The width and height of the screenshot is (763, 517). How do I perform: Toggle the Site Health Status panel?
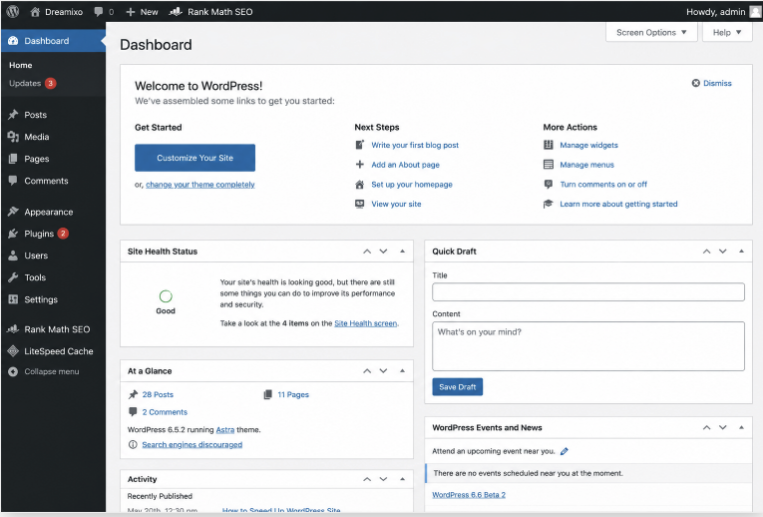click(x=402, y=251)
